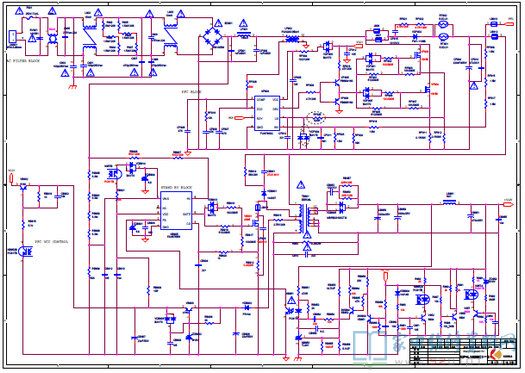Select the fuse symbol at top-left corner
Screen dimensions: 525x373
(30, 17)
